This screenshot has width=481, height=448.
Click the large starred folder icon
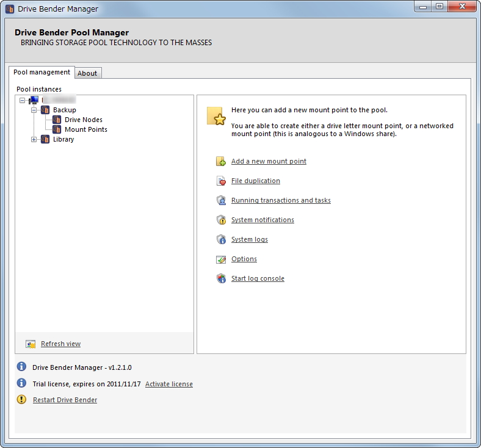(x=216, y=116)
